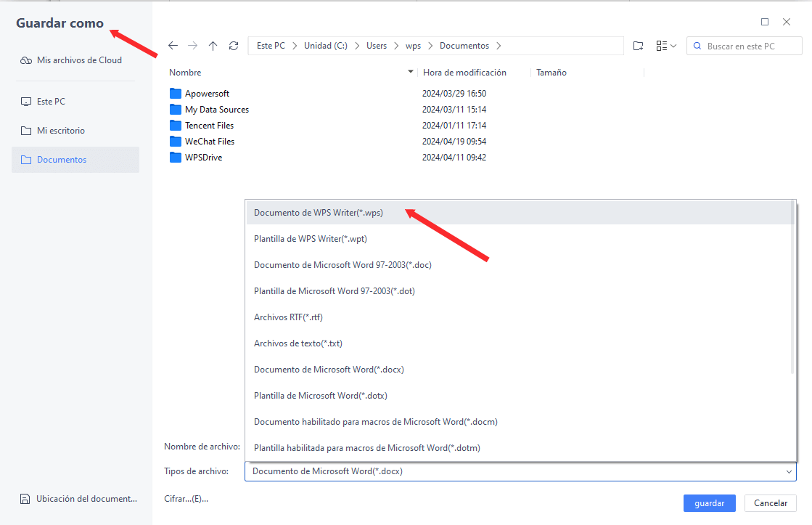The image size is (812, 525).
Task: Refresh the folder listing
Action: click(234, 46)
